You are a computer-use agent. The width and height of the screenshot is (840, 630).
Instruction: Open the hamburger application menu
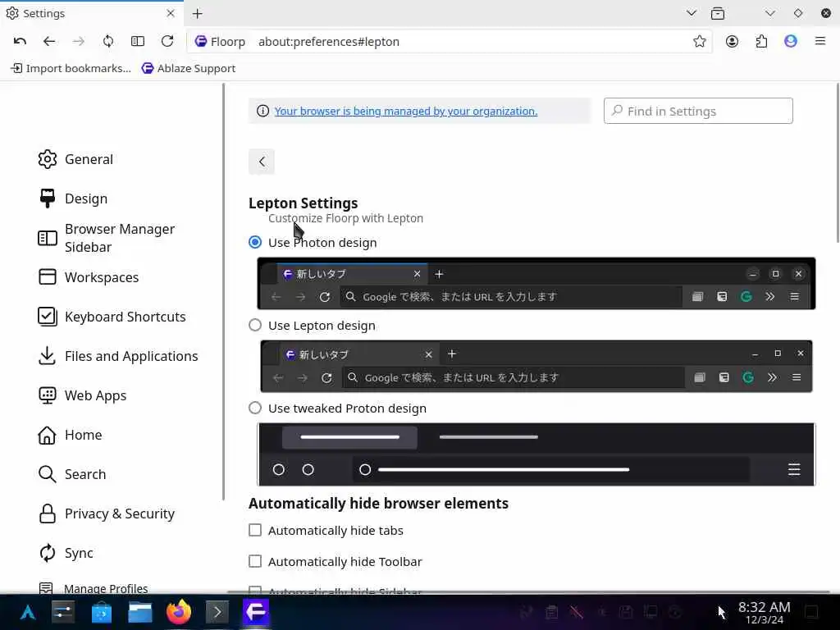click(x=820, y=41)
